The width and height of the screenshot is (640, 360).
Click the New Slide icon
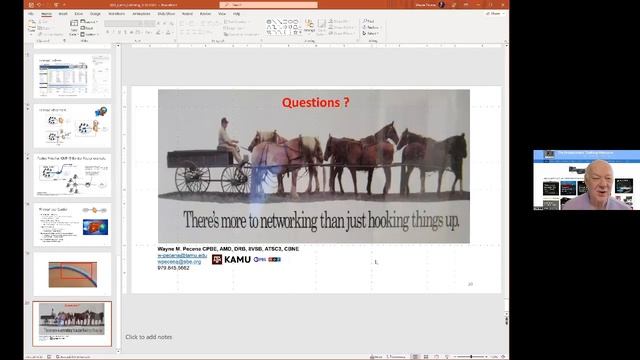[x=74, y=27]
